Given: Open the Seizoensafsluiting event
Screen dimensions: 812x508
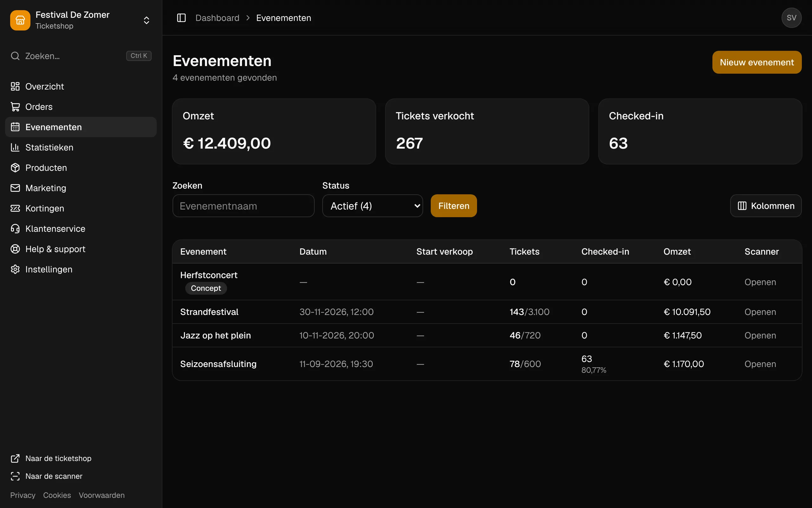Looking at the screenshot, I should (x=218, y=364).
